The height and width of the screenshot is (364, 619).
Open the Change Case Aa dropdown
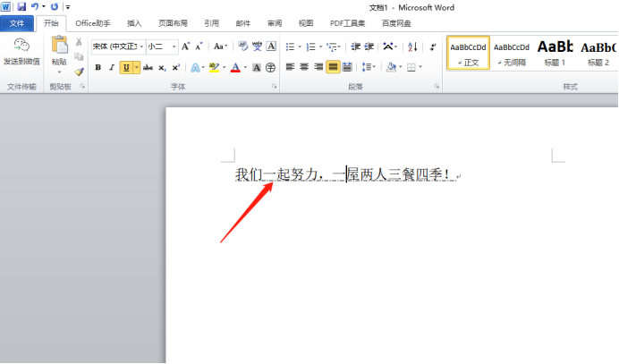pyautogui.click(x=221, y=47)
